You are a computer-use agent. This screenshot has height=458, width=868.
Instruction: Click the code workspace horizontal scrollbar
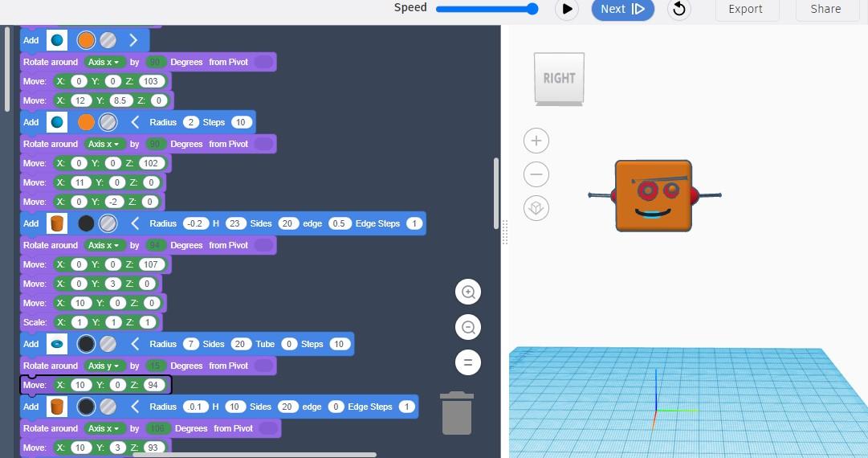tap(255, 455)
